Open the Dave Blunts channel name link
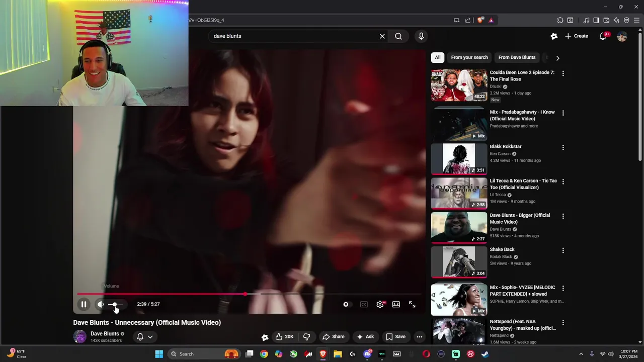Viewport: 644px width, 362px height. [105, 334]
